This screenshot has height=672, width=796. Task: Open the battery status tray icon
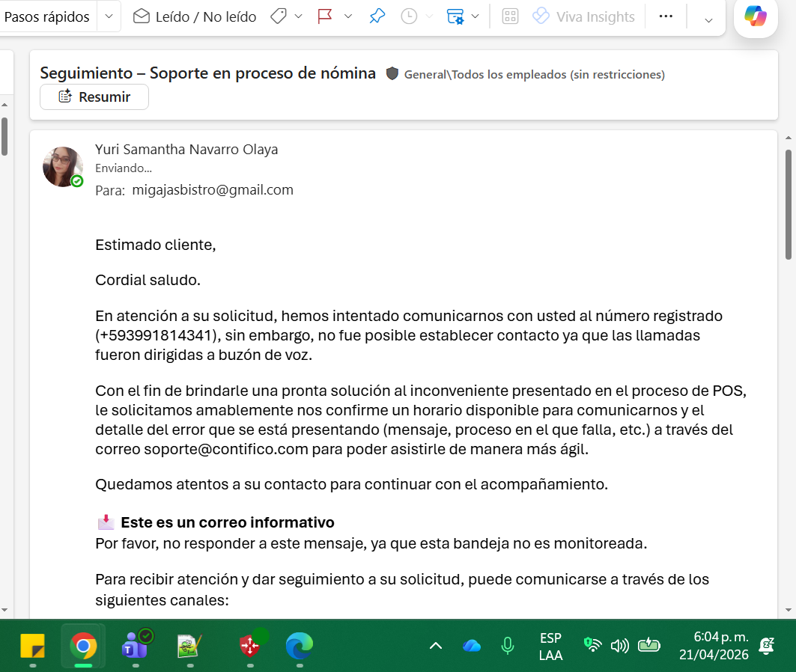click(x=648, y=645)
